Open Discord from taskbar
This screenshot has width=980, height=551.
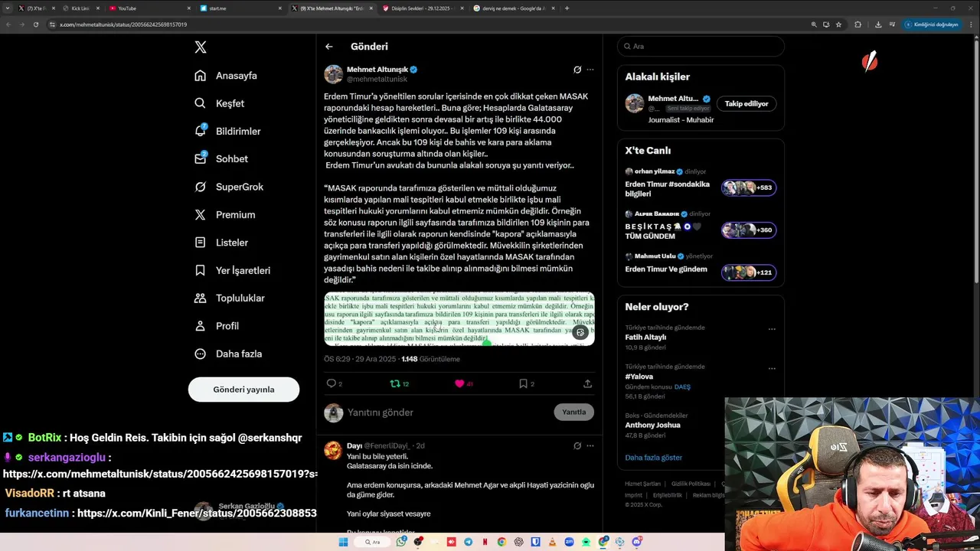coord(637,542)
